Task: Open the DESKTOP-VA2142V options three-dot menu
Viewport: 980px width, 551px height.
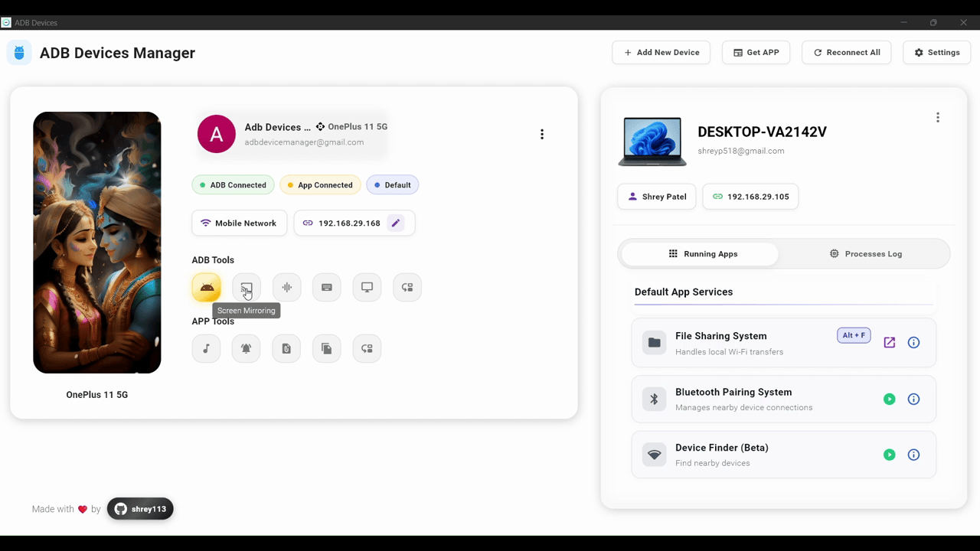Action: pos(938,117)
